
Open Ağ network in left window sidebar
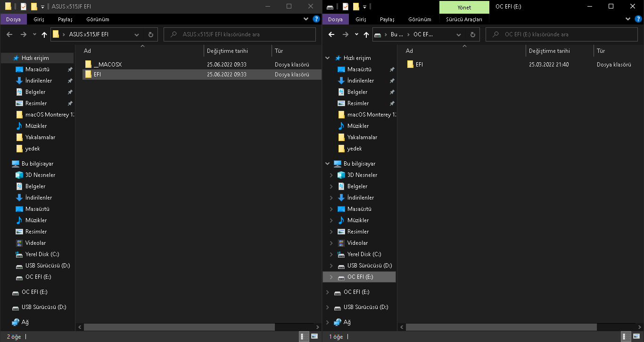pos(25,322)
